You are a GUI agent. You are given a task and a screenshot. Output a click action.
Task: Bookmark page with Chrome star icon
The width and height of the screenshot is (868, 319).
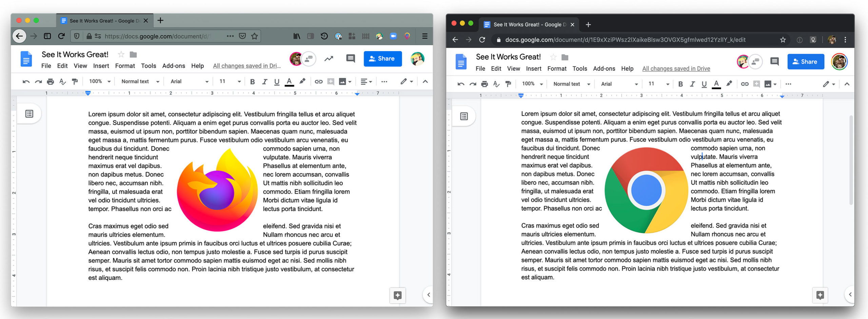click(783, 40)
